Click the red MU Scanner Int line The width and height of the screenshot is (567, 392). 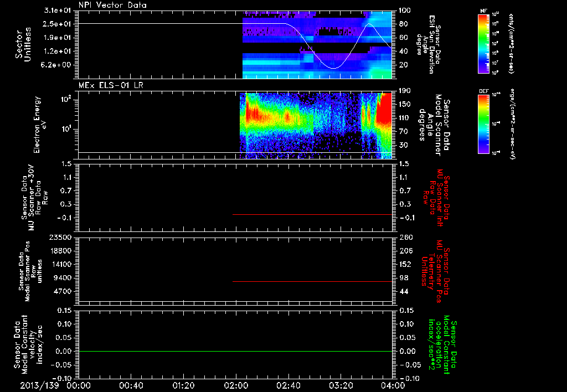312,214
